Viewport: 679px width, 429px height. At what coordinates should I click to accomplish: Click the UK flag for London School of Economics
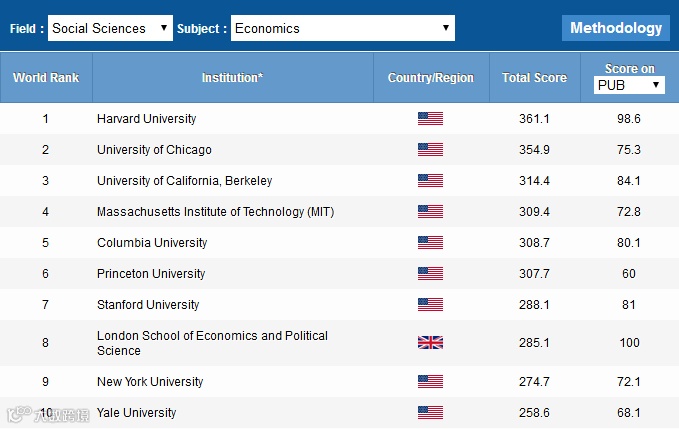click(430, 343)
